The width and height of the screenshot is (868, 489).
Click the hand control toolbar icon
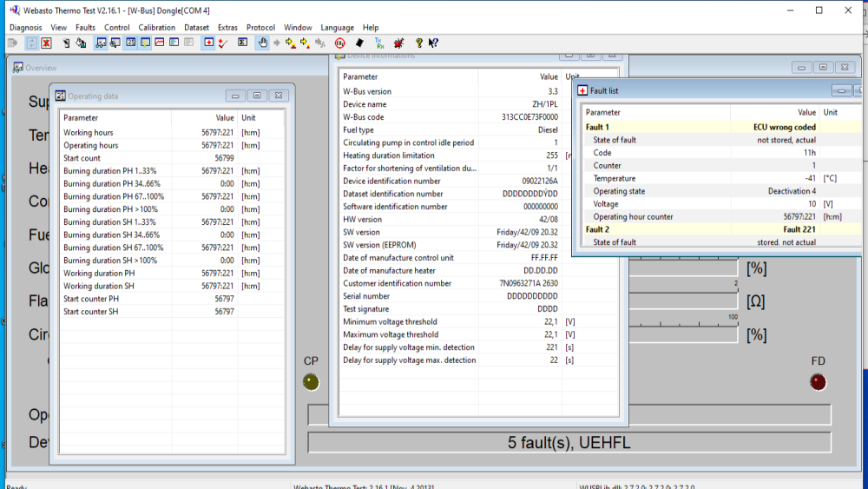click(262, 43)
